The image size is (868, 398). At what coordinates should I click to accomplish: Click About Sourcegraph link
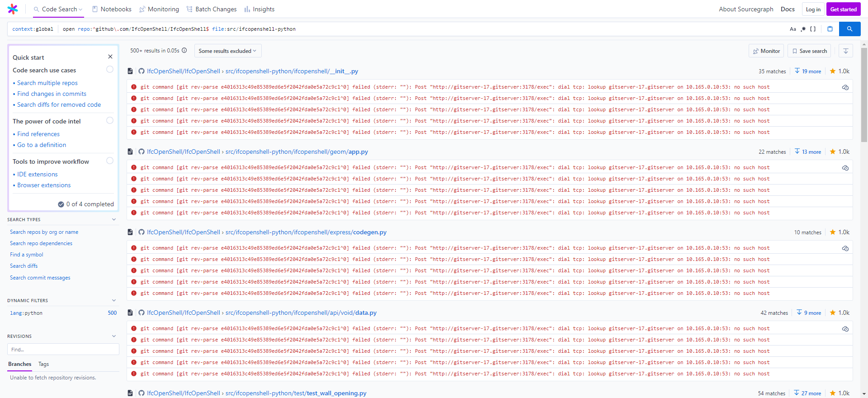point(746,9)
